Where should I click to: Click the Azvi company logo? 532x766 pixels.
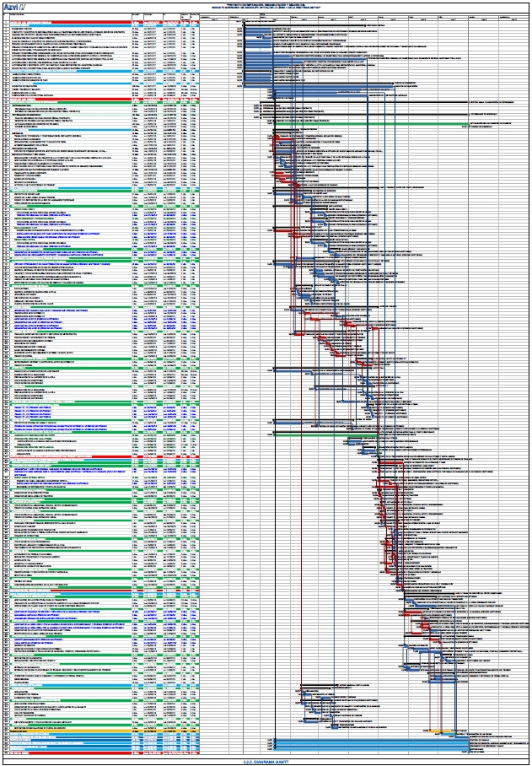point(13,8)
